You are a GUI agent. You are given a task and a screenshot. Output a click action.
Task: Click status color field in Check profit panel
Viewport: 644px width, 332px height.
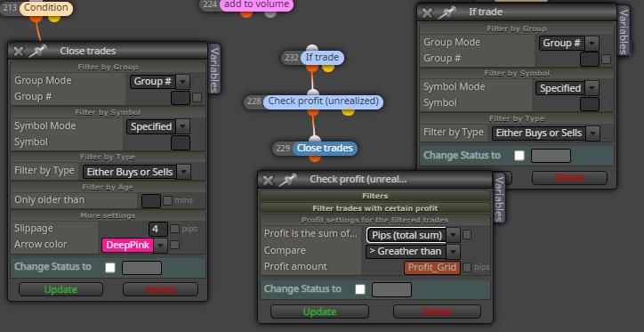(391, 289)
